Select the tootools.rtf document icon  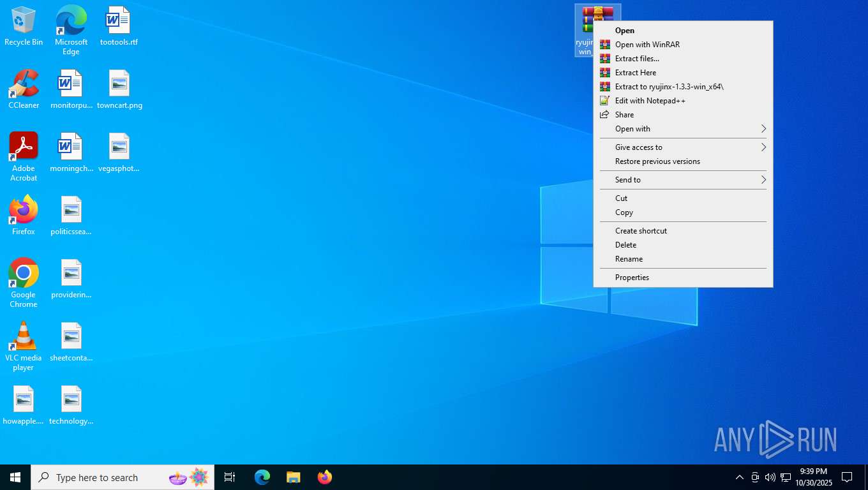(119, 27)
